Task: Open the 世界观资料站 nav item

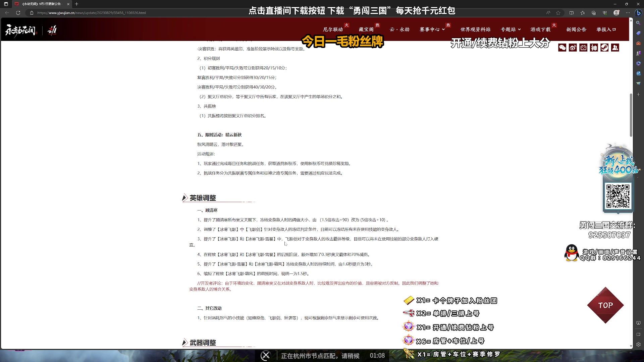Action: point(475,29)
